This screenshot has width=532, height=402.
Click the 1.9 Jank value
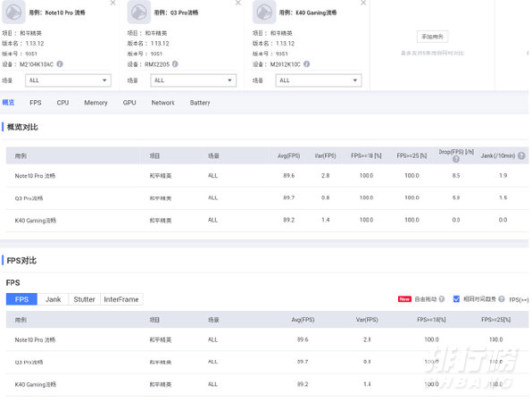503,175
